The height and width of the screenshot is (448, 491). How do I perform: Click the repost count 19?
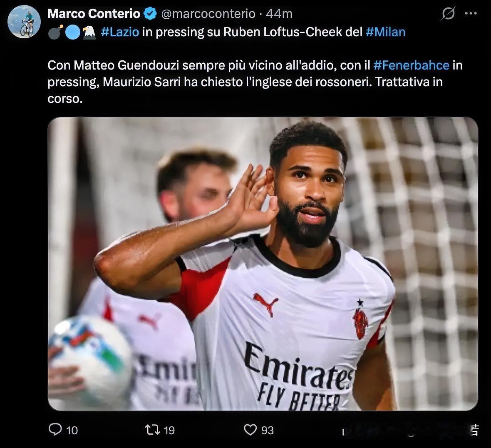pos(169,430)
